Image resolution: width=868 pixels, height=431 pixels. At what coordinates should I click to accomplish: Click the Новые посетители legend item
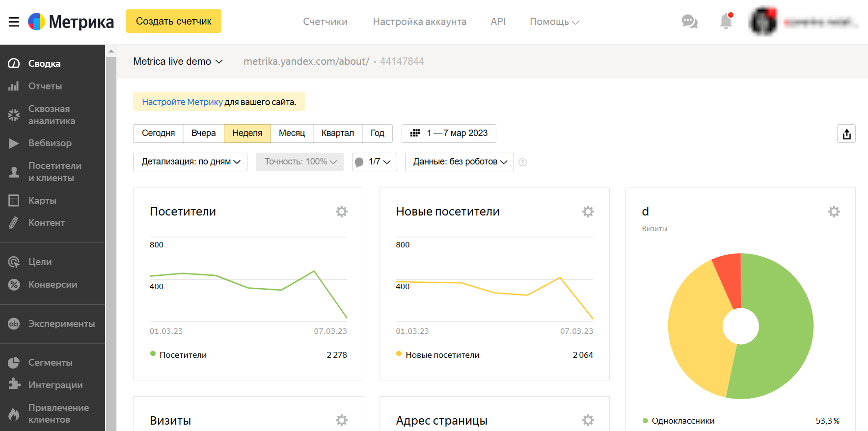[438, 355]
